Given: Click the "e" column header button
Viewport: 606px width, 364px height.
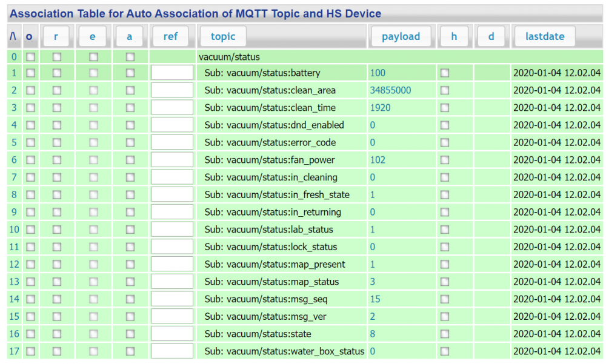Looking at the screenshot, I should pyautogui.click(x=92, y=36).
